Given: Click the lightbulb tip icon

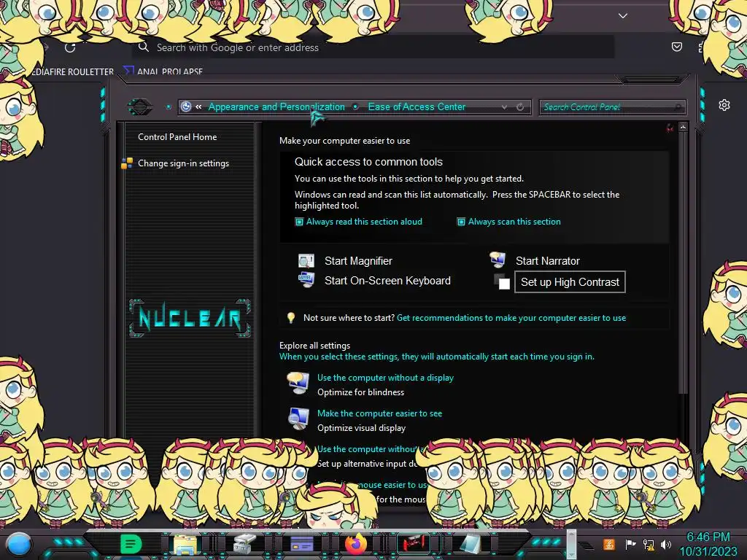Looking at the screenshot, I should pyautogui.click(x=290, y=318).
